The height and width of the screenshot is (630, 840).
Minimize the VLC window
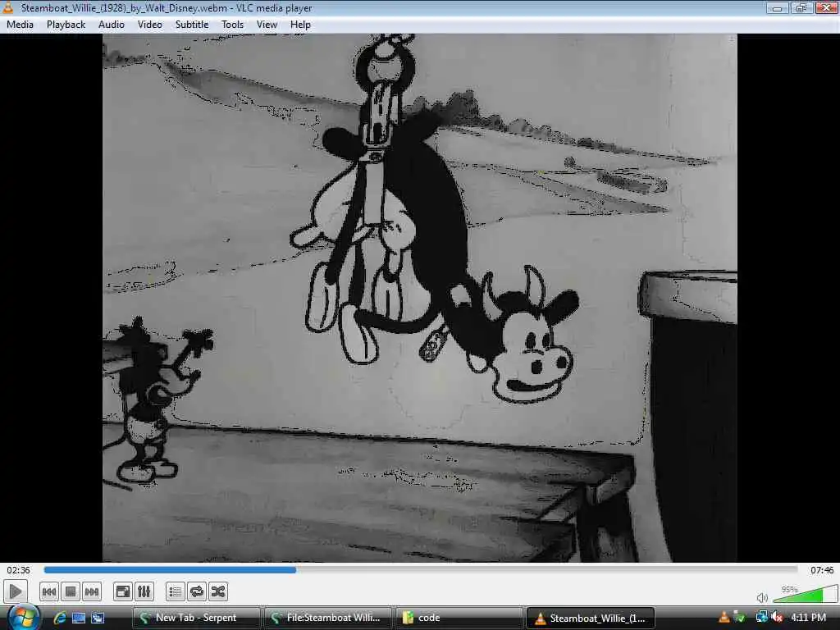click(778, 7)
